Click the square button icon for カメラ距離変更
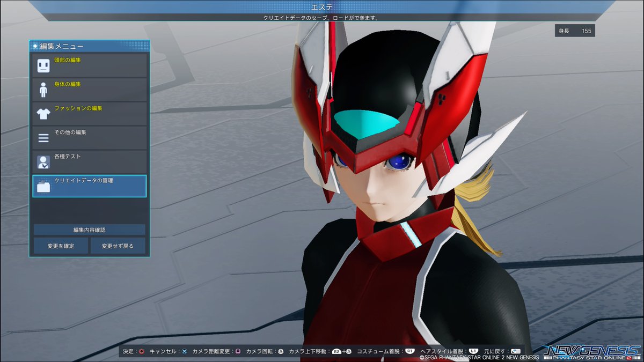 238,351
